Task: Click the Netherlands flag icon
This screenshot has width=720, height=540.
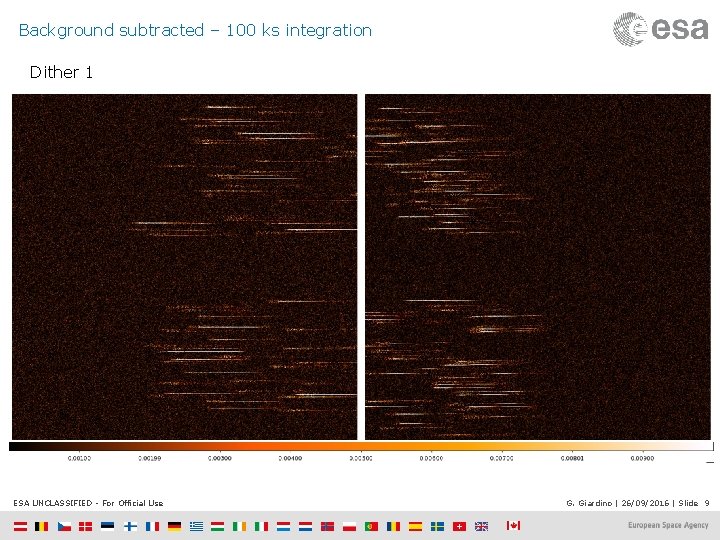Action: point(305,526)
